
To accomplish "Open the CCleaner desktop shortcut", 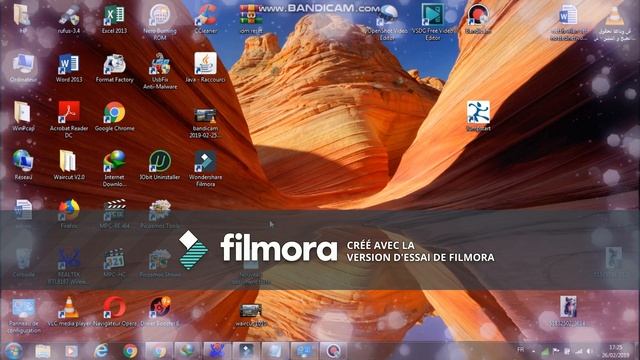I will [206, 18].
